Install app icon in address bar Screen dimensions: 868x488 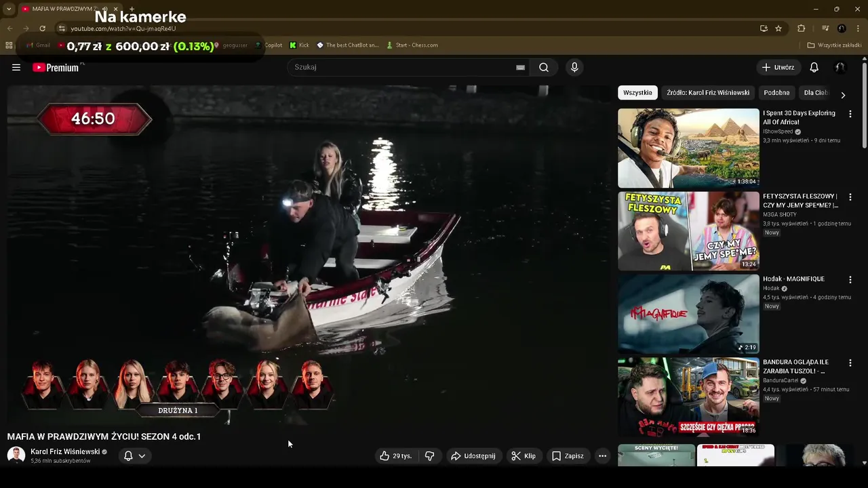coord(764,28)
